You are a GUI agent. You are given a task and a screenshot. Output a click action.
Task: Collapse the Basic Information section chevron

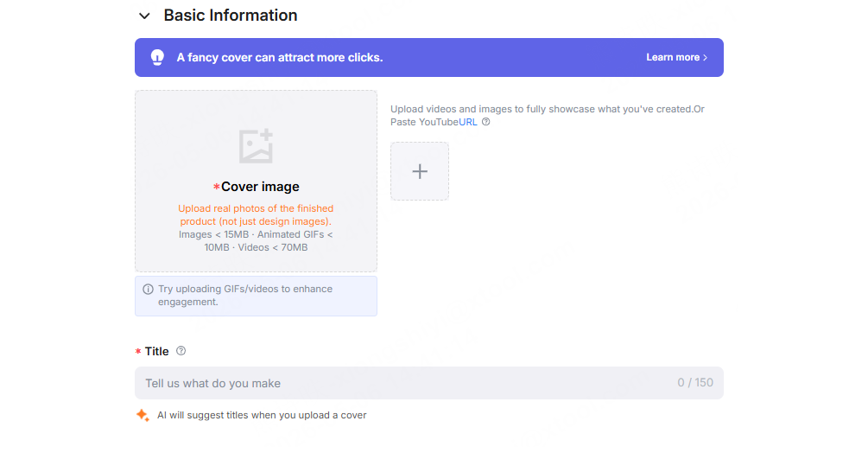click(144, 16)
